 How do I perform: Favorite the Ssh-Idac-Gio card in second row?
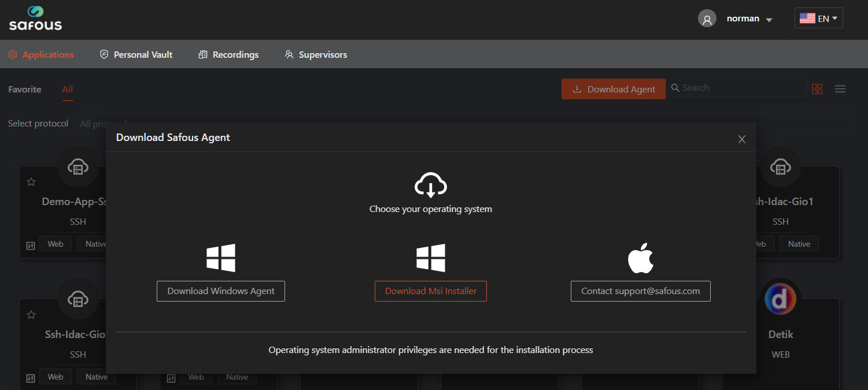click(31, 315)
